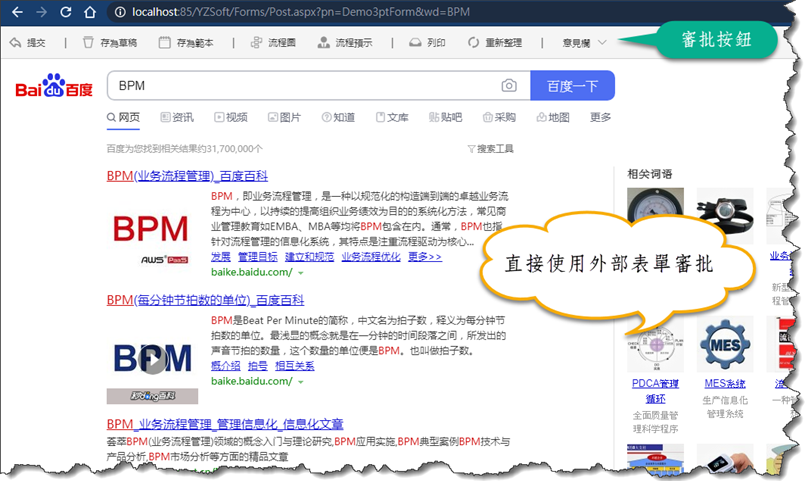Save as template using 存為範本
The image size is (805, 481).
point(186,43)
